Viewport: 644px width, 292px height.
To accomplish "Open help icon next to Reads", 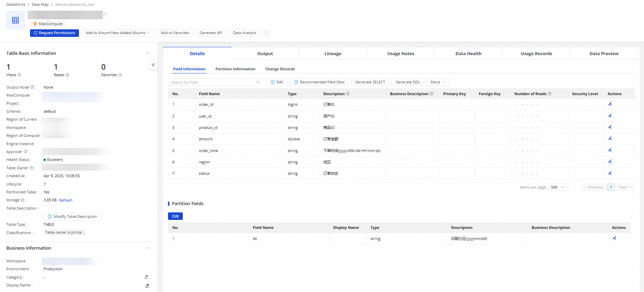I will click(67, 75).
